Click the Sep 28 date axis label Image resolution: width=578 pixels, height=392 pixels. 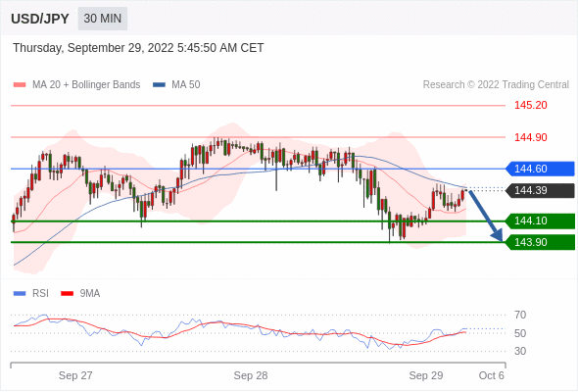click(251, 375)
